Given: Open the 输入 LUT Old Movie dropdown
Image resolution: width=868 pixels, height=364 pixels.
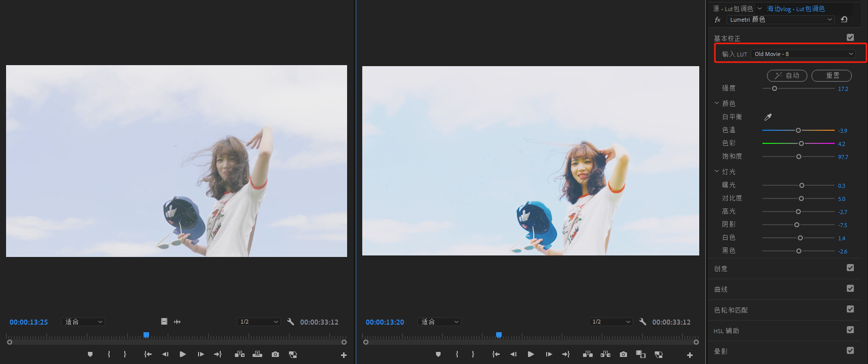Looking at the screenshot, I should point(803,54).
